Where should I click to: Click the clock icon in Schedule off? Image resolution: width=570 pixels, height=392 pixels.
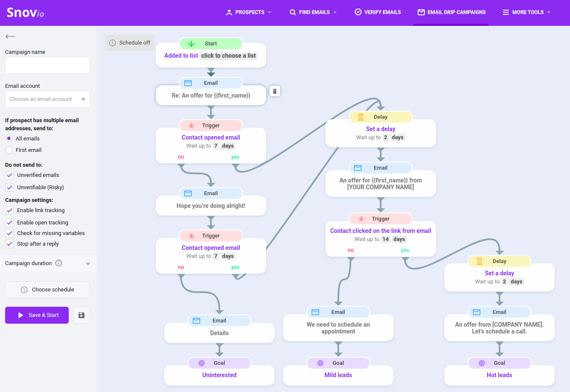click(x=112, y=43)
